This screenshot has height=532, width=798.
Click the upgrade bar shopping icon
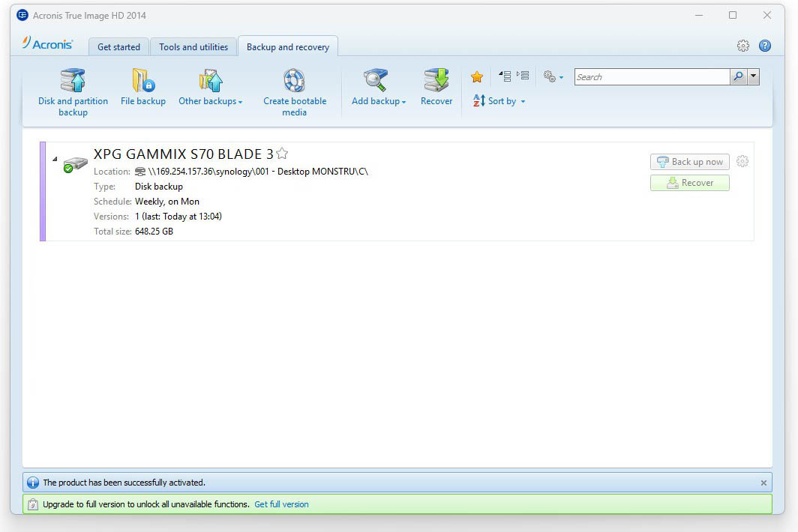point(32,504)
